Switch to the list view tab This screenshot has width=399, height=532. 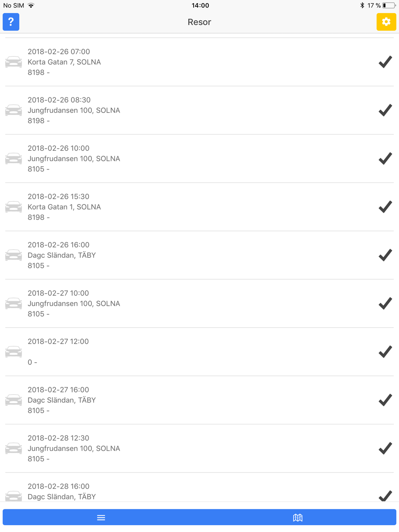point(101,518)
